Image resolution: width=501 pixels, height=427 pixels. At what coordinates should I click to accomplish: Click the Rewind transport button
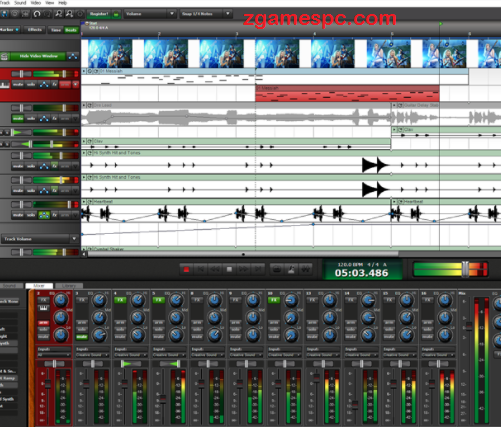[x=215, y=269]
